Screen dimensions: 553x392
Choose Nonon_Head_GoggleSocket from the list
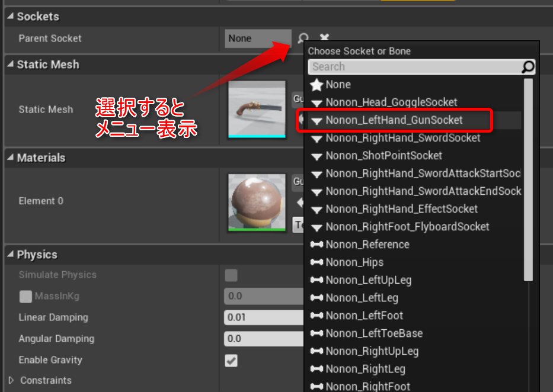(415, 102)
